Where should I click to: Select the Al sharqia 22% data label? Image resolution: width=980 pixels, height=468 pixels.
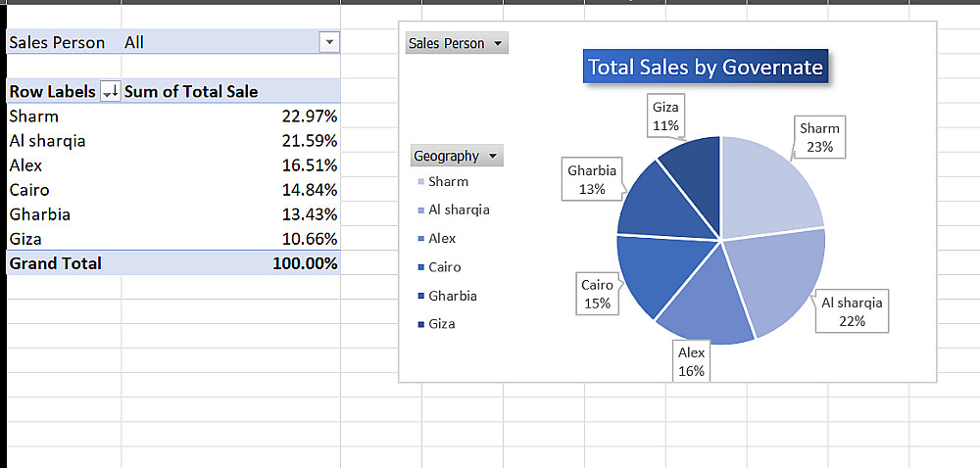(x=852, y=311)
